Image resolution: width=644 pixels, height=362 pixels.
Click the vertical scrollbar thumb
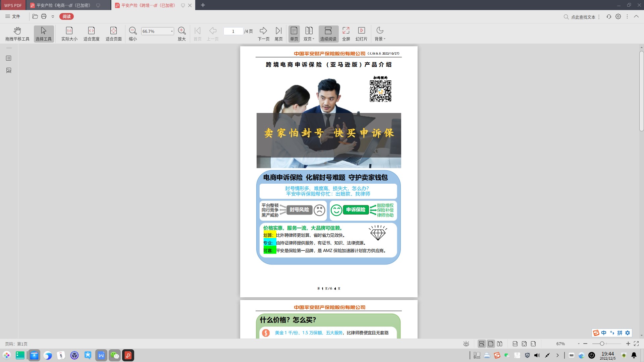641,91
